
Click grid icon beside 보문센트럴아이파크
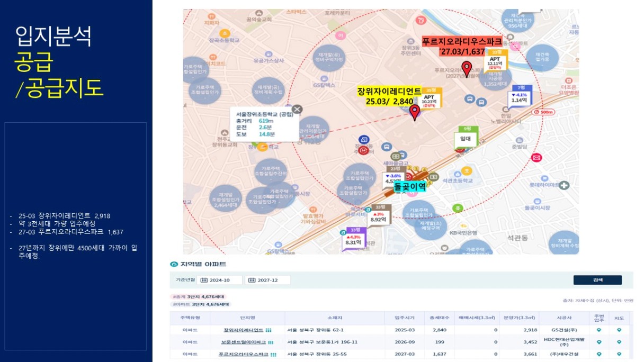pyautogui.click(x=271, y=342)
